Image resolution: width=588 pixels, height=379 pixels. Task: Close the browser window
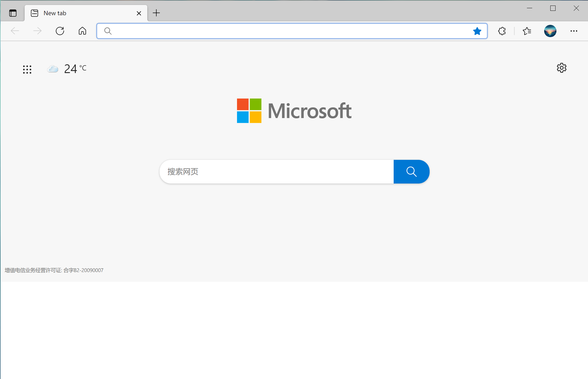pos(576,8)
